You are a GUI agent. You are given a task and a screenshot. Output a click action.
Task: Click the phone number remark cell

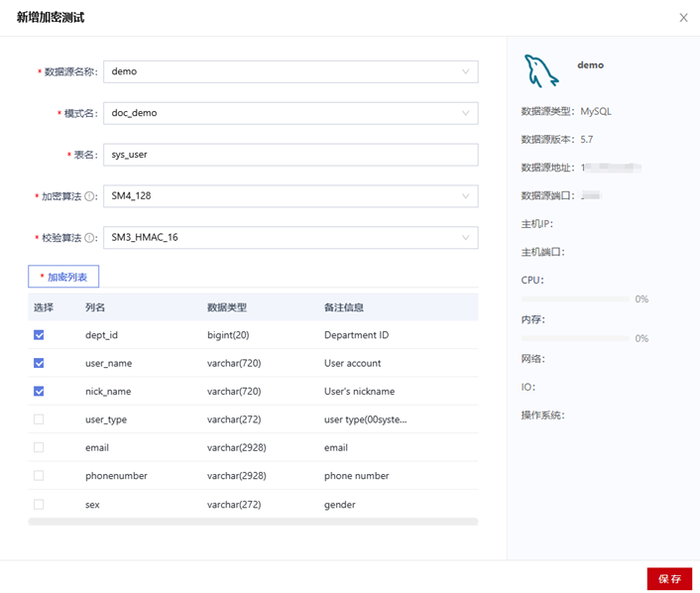pos(356,476)
